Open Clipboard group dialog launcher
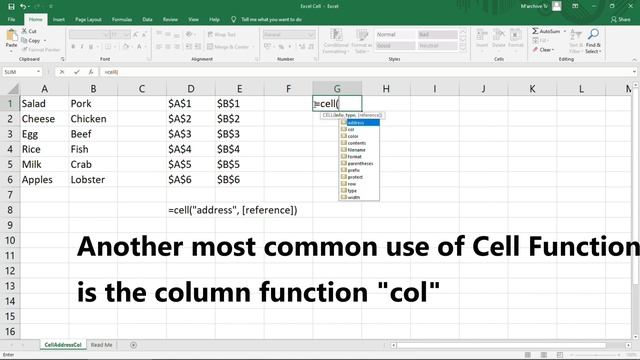The width and height of the screenshot is (640, 360). (x=62, y=59)
